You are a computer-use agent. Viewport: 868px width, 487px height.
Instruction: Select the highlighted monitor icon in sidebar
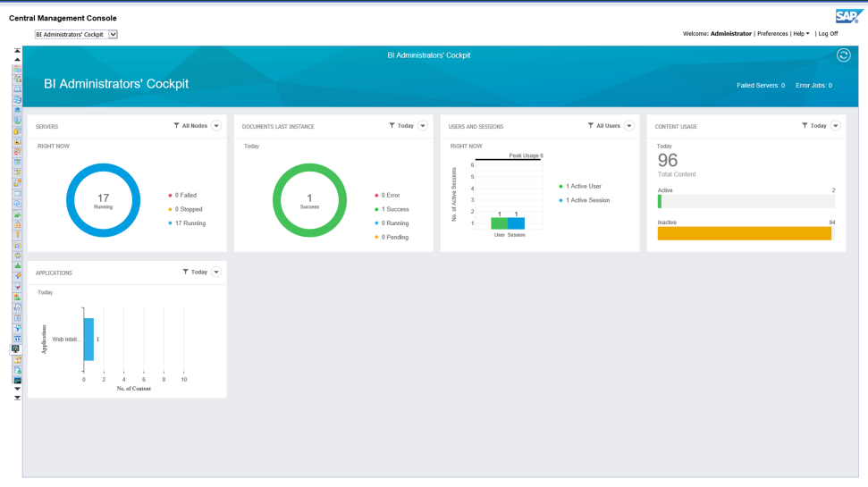(16, 349)
